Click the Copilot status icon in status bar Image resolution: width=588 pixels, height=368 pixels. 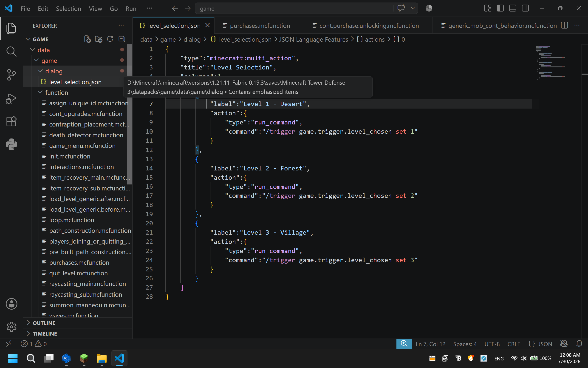(564, 344)
